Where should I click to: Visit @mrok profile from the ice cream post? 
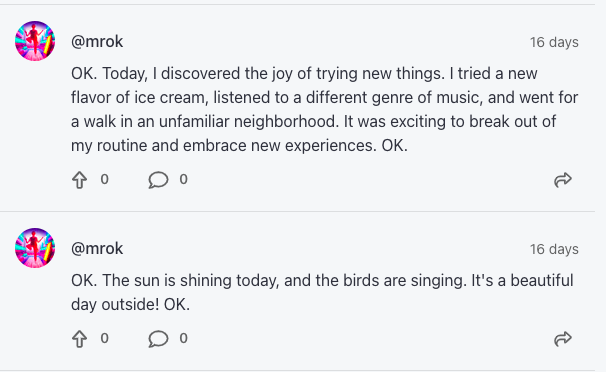pyautogui.click(x=97, y=42)
